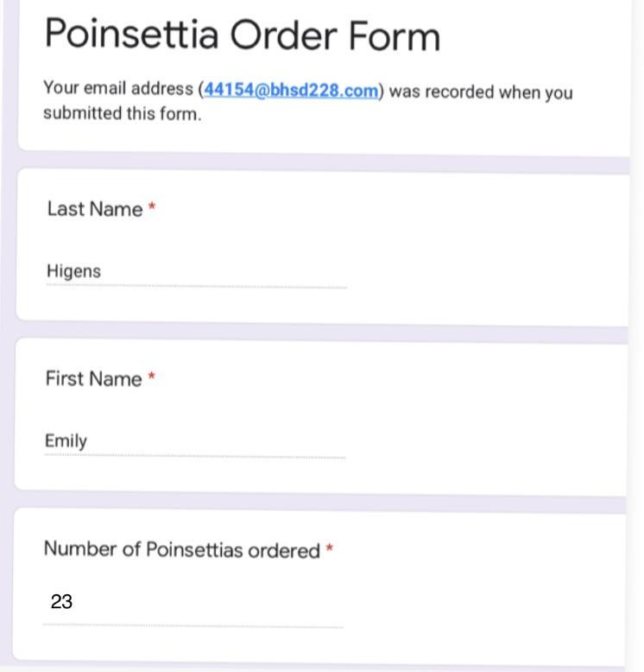Click the 'submitted this form.' text line

click(122, 113)
